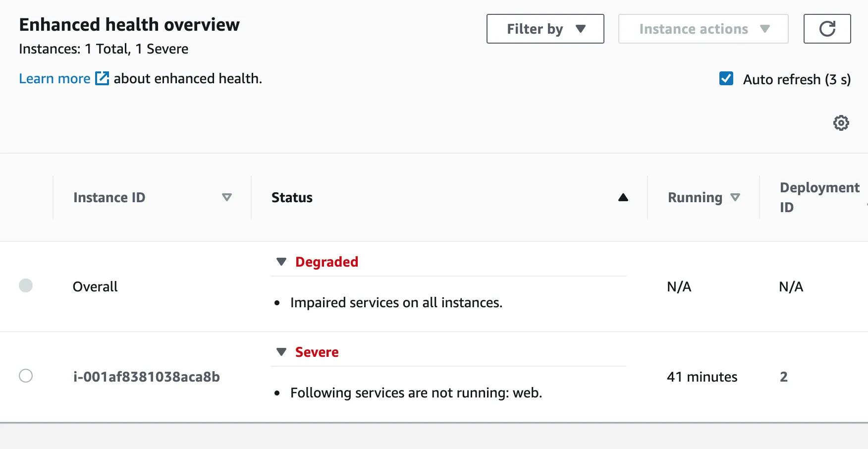The height and width of the screenshot is (449, 868).
Task: Collapse the Severe status triangle
Action: click(x=281, y=352)
